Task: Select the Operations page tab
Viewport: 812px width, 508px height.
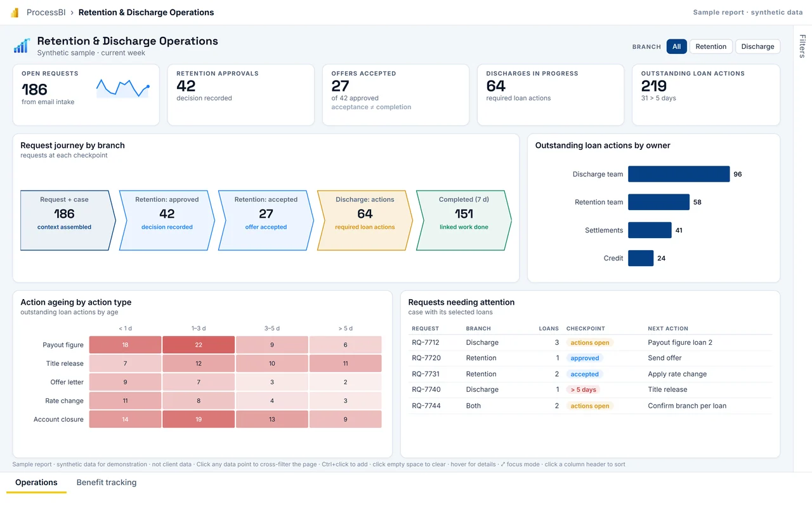Action: pos(36,483)
